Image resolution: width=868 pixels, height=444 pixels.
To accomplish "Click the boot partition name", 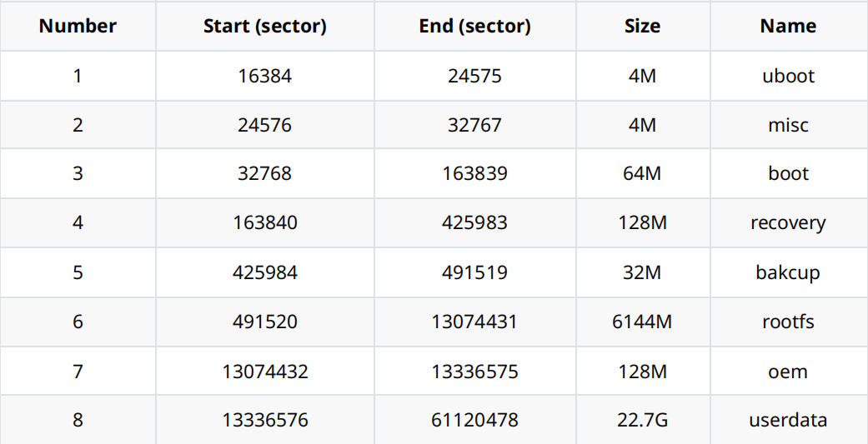I will click(x=788, y=173).
